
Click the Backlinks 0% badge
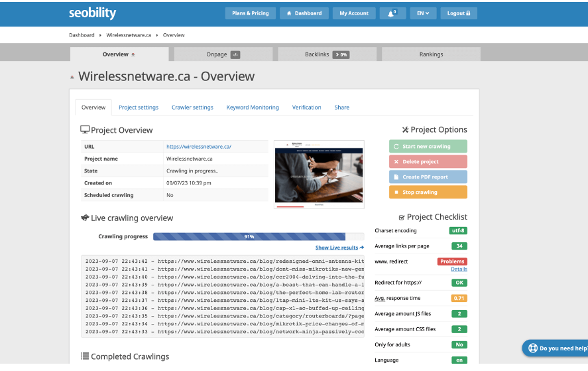[x=341, y=55]
